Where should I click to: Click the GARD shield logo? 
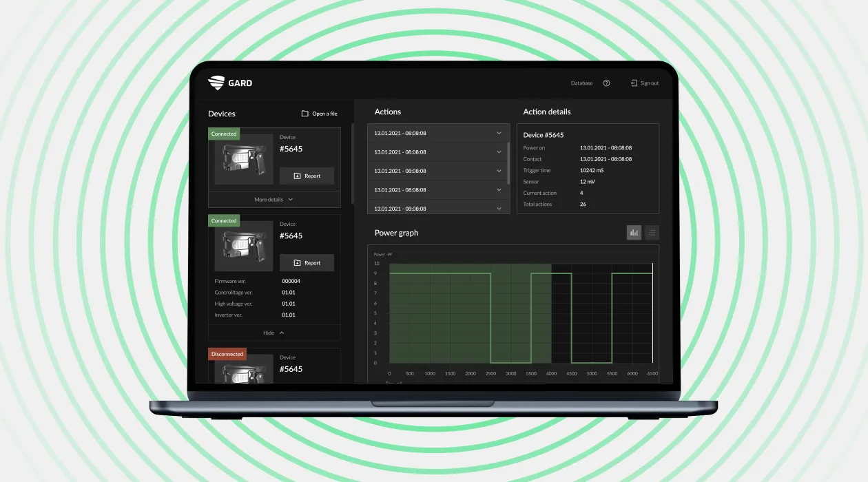[216, 83]
